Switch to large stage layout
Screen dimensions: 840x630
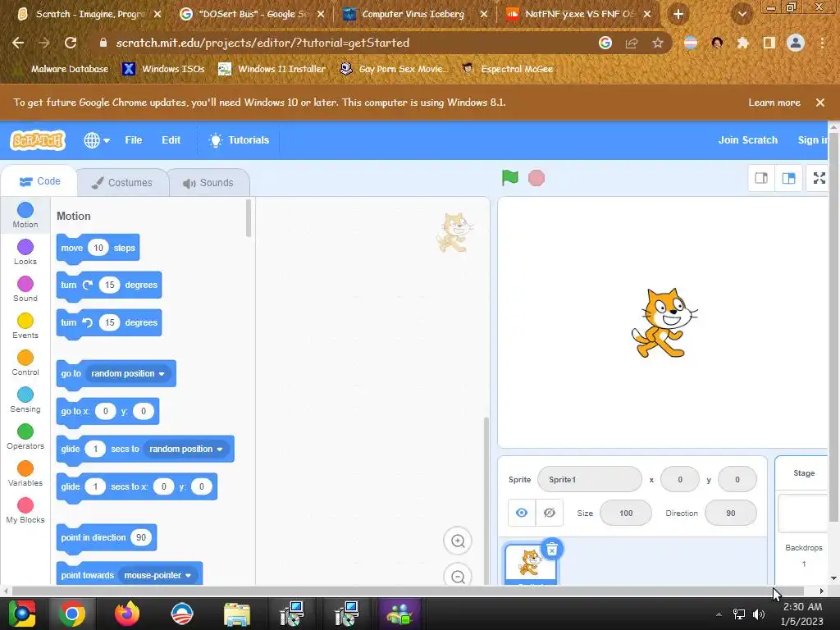[x=788, y=178]
